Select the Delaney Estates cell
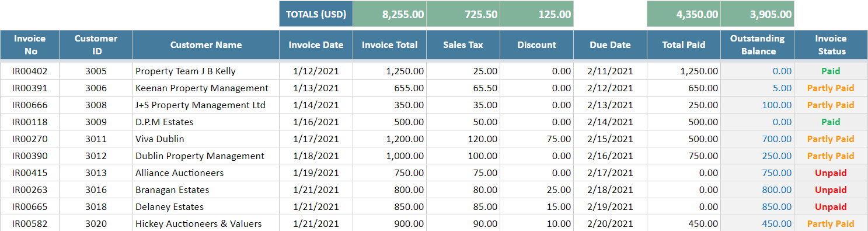 [206, 207]
